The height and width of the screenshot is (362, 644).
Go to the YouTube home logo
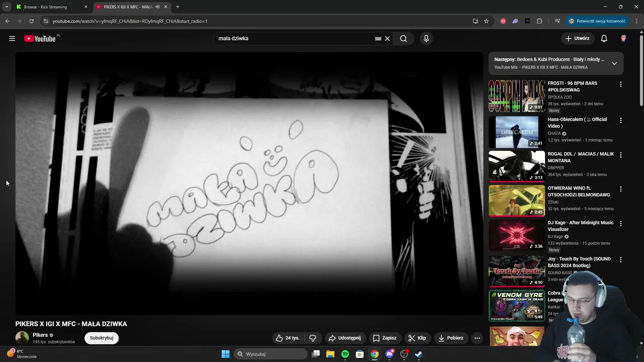click(40, 39)
